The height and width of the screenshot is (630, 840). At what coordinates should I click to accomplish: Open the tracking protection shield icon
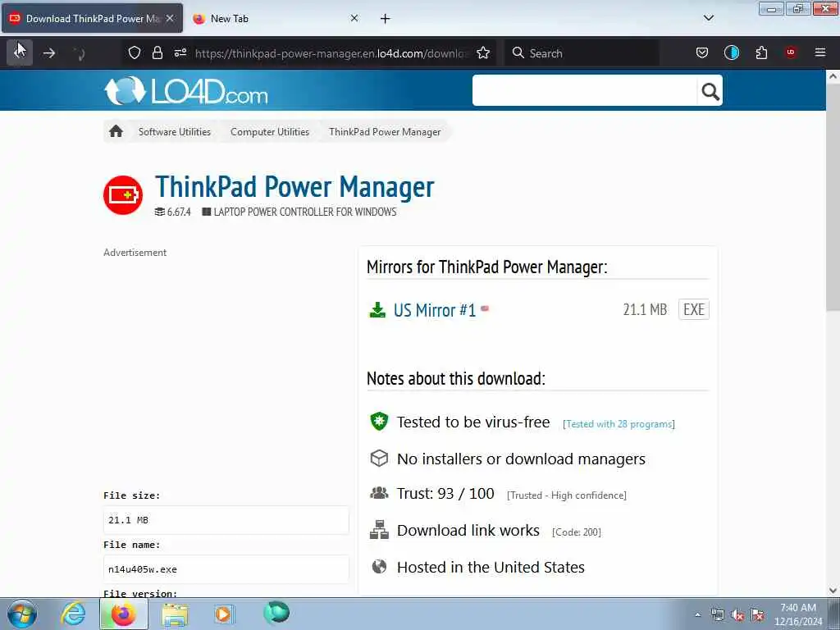[135, 52]
